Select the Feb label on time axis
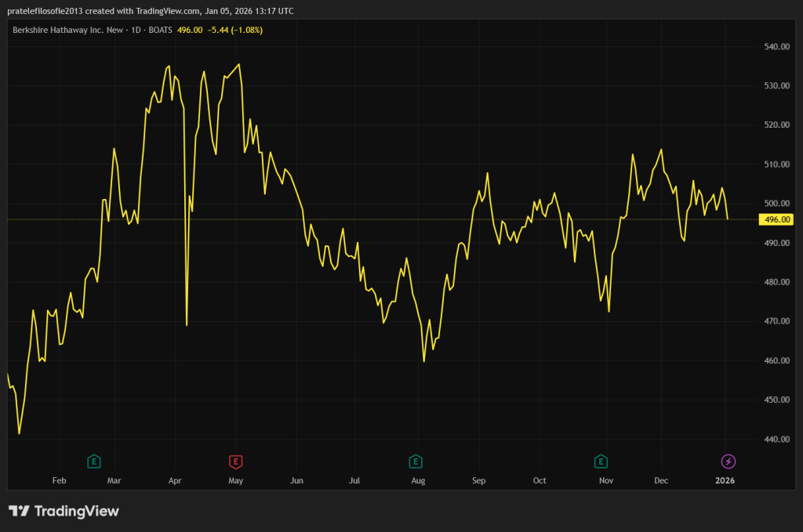The height and width of the screenshot is (532, 803). (59, 480)
